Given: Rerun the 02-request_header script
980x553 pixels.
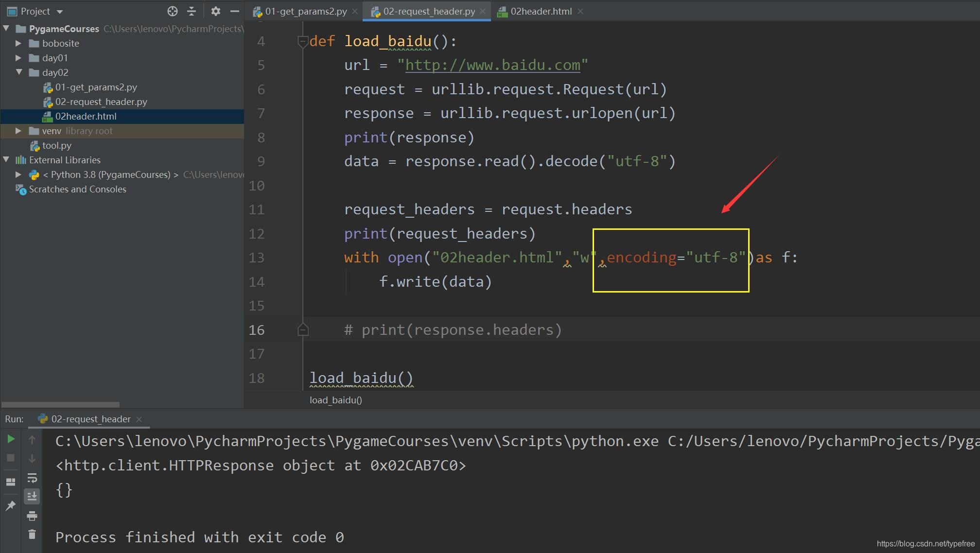Looking at the screenshot, I should pos(11,439).
